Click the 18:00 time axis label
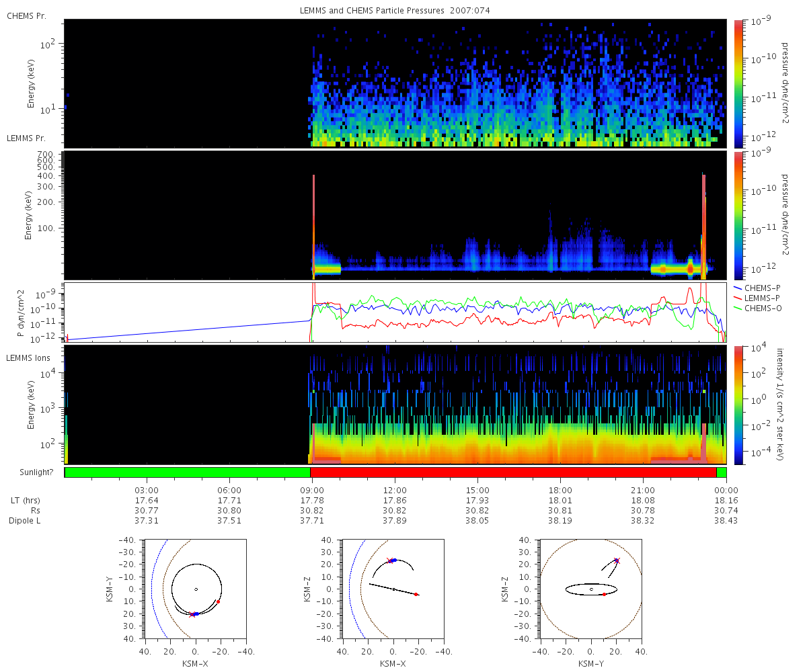 click(x=560, y=491)
